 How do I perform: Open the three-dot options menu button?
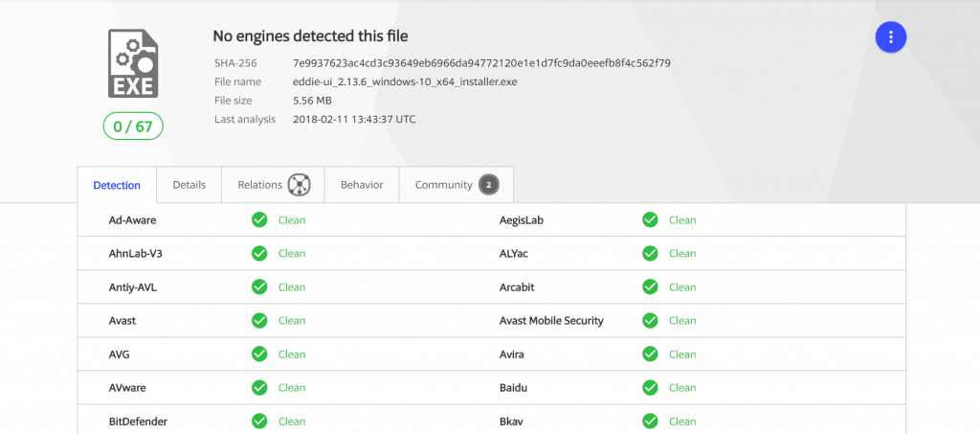pos(891,37)
